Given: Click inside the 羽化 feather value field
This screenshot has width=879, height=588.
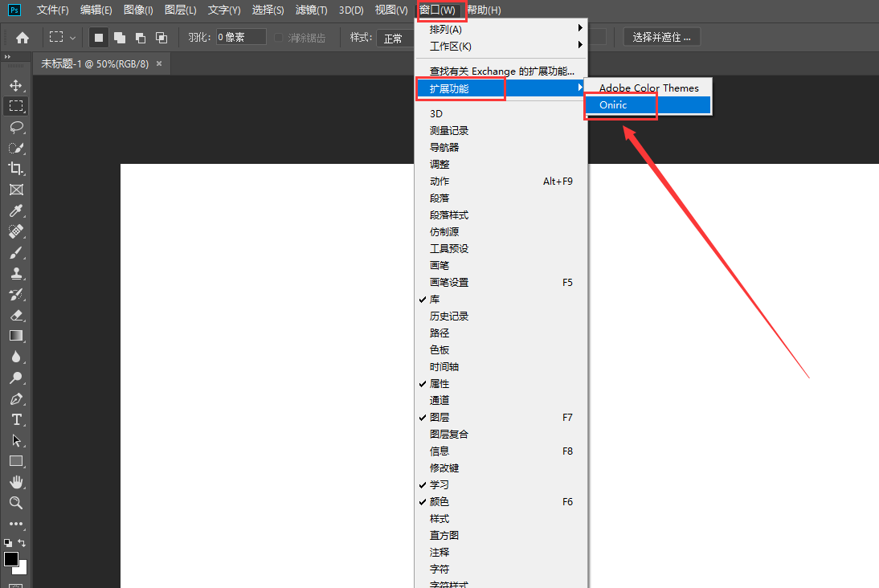Looking at the screenshot, I should 241,36.
